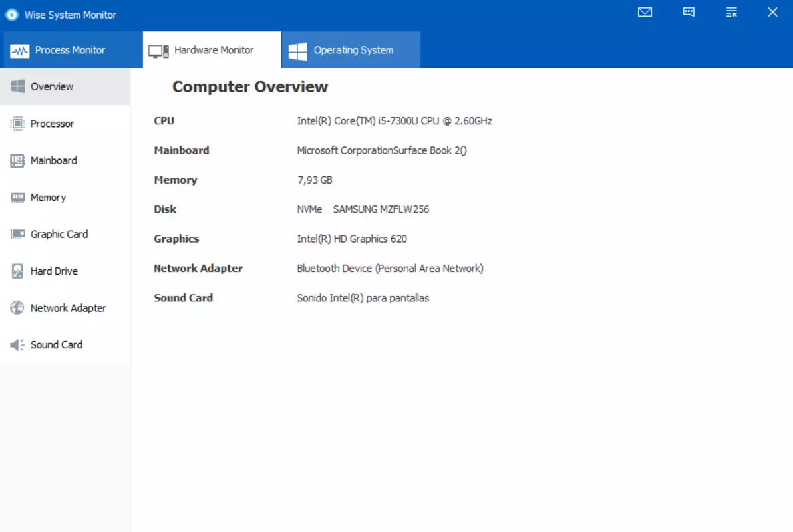The width and height of the screenshot is (793, 532).
Task: Click the Sound Card speaker icon
Action: 17,345
